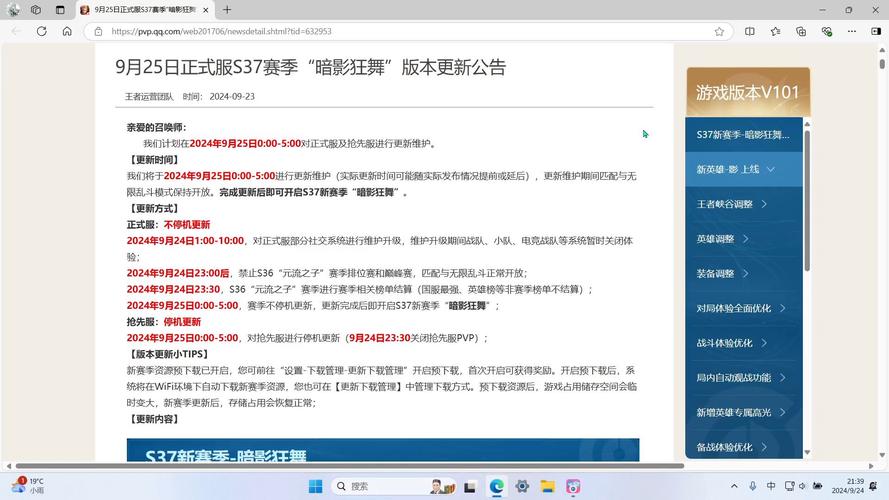Expand the 战斗体验优化 arrow
The image size is (889, 500).
tap(764, 342)
